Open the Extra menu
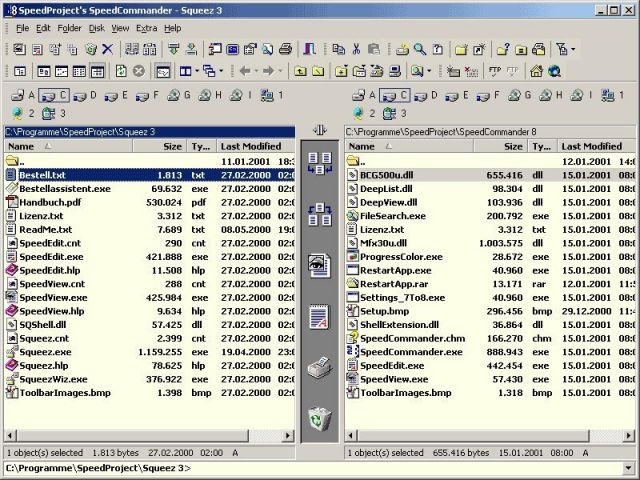 147,28
